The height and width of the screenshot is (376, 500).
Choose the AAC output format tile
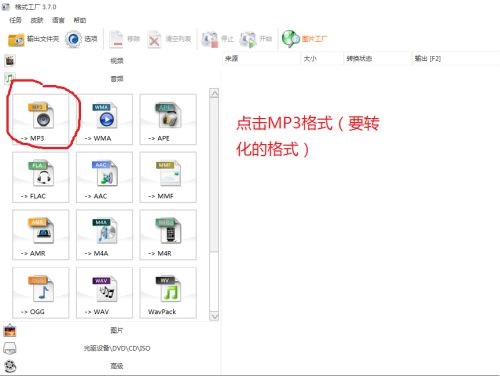104,177
